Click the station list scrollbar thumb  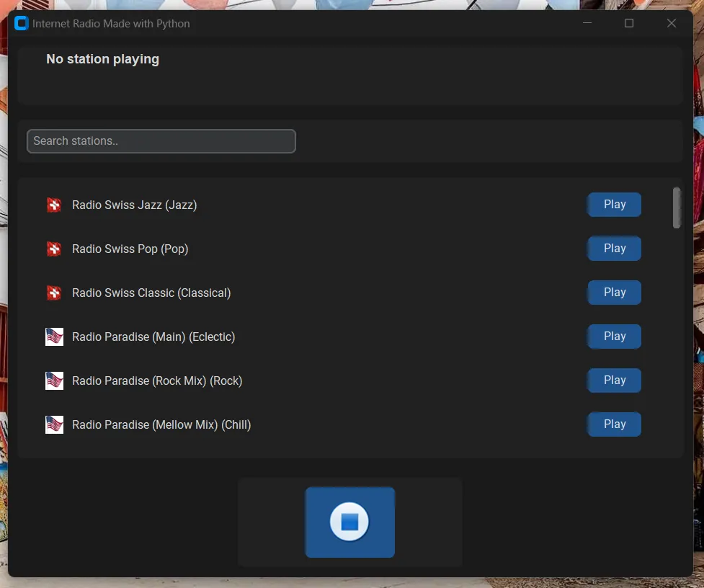pos(677,208)
